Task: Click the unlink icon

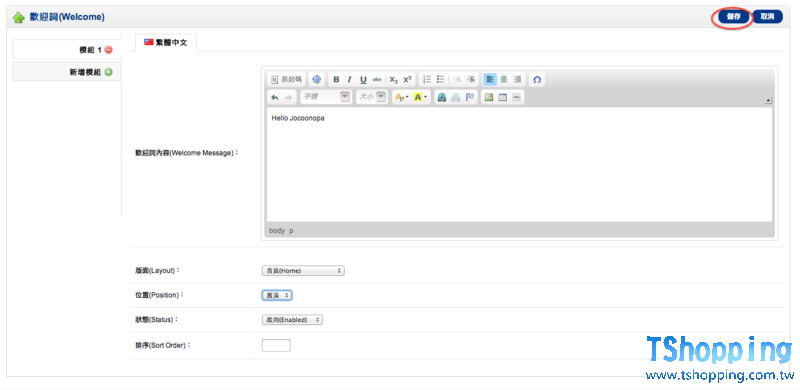Action: tap(456, 97)
